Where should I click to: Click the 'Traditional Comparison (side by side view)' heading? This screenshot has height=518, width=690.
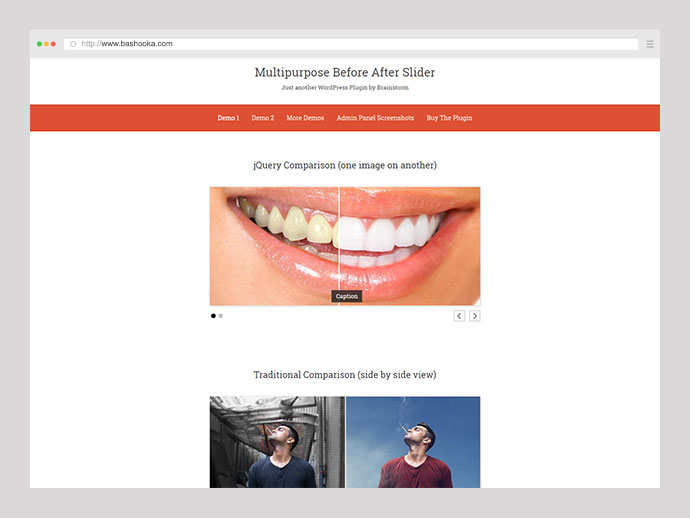coord(345,375)
